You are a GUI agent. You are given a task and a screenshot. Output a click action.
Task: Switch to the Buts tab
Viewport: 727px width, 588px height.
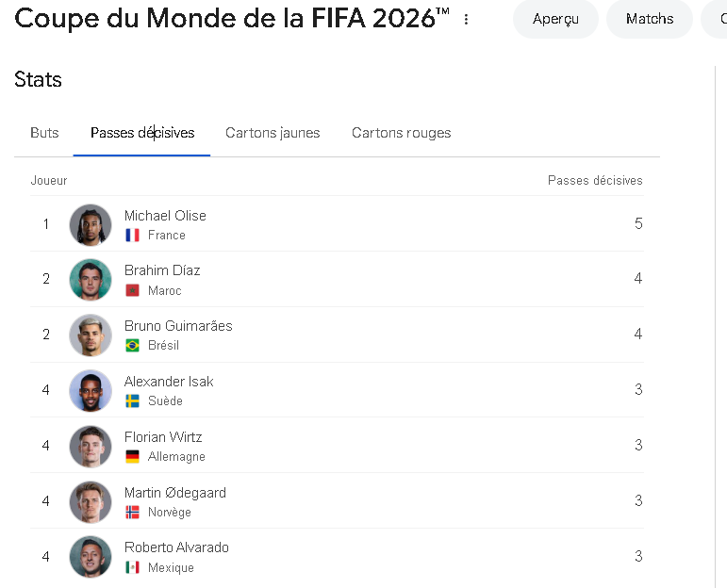(44, 133)
